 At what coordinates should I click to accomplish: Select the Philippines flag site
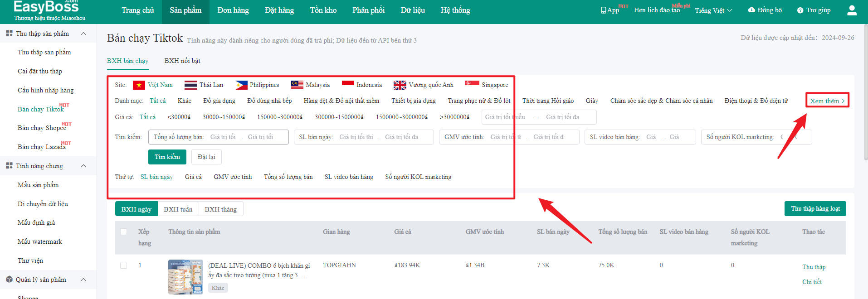pyautogui.click(x=241, y=85)
